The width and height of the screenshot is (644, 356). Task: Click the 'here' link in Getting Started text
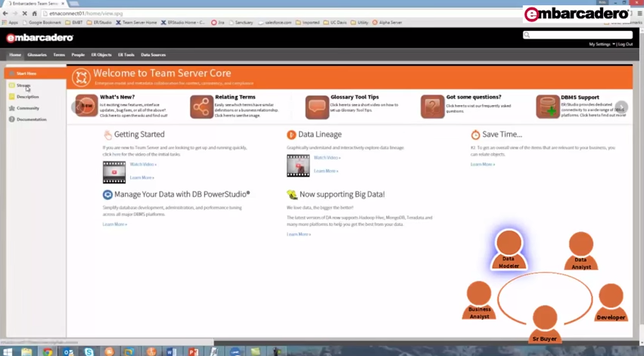point(117,154)
